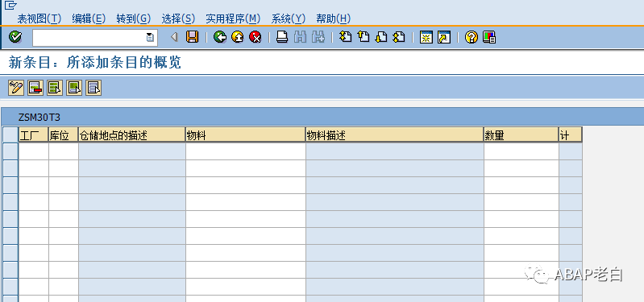Screen dimensions: 644x302
Task: Open the 选择(S) menu
Action: 178,19
